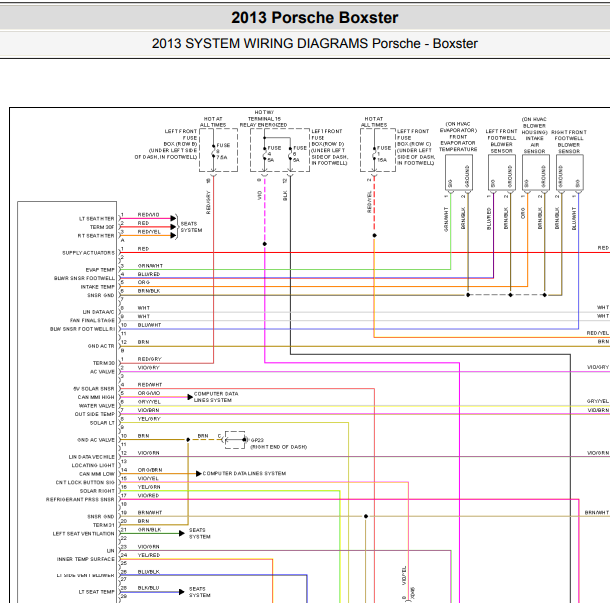
Task: Select the 'LOCATING LIGHT' pin label
Action: (x=93, y=466)
